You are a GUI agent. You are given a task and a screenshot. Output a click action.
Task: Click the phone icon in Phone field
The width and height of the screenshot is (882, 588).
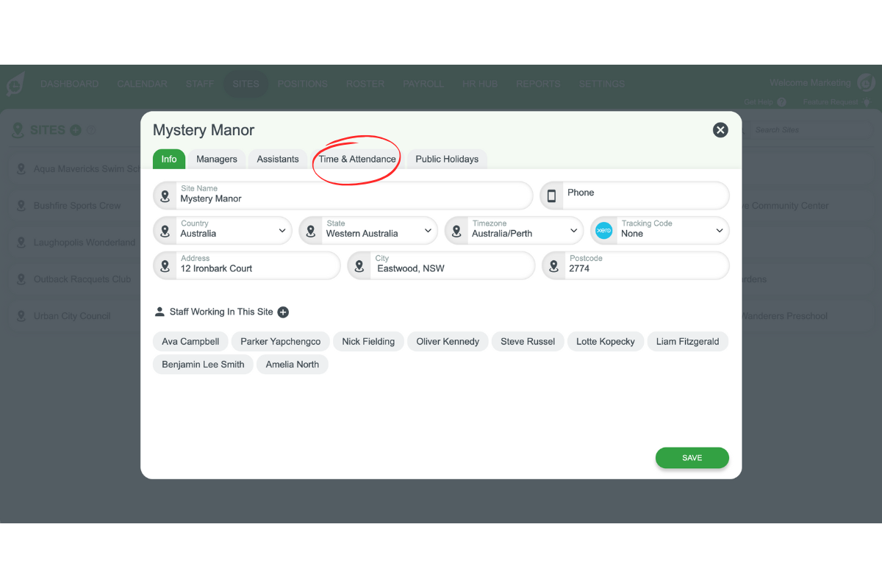tap(552, 196)
